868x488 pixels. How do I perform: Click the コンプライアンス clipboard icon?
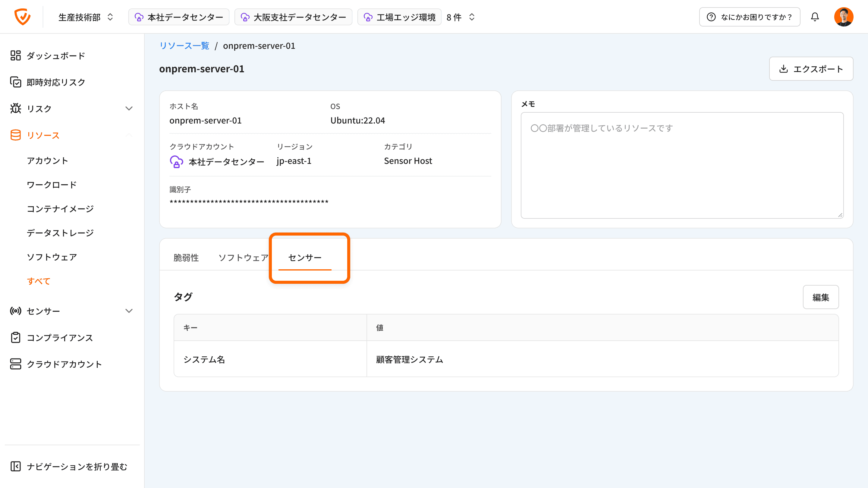[15, 337]
